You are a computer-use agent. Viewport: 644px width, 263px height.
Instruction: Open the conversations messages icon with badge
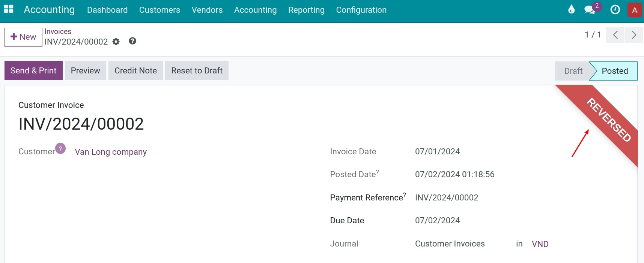point(591,10)
